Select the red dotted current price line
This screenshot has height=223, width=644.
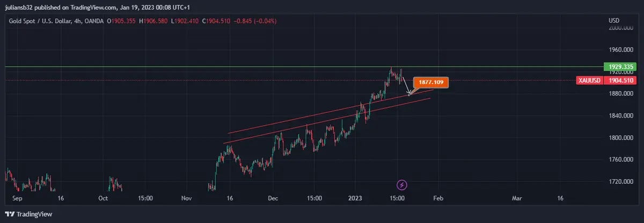(215, 80)
